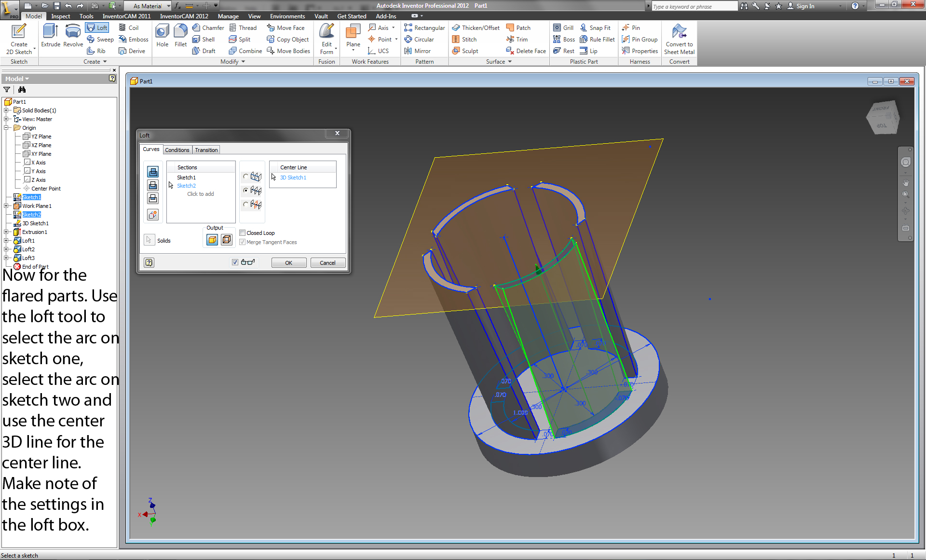Expand the Solid Bodies(1) node
Screen dimensions: 926x560
(6, 110)
